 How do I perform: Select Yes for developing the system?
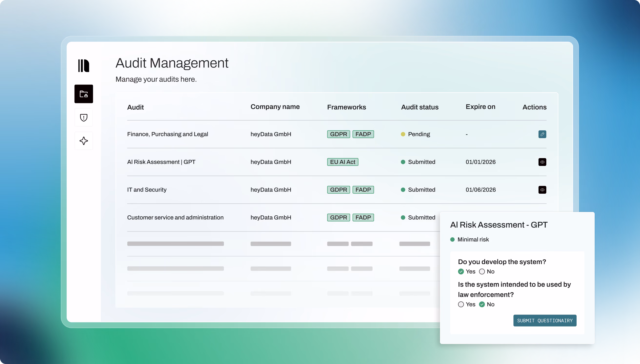(461, 271)
